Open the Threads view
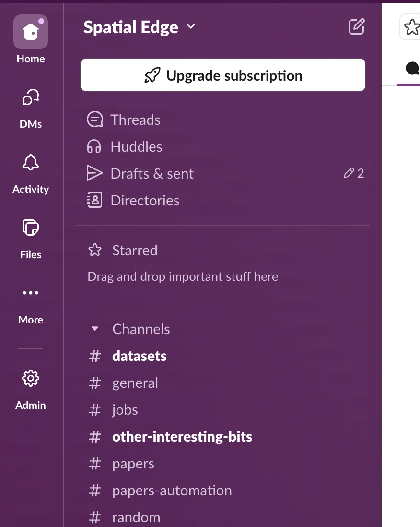The width and height of the screenshot is (420, 527). click(135, 120)
